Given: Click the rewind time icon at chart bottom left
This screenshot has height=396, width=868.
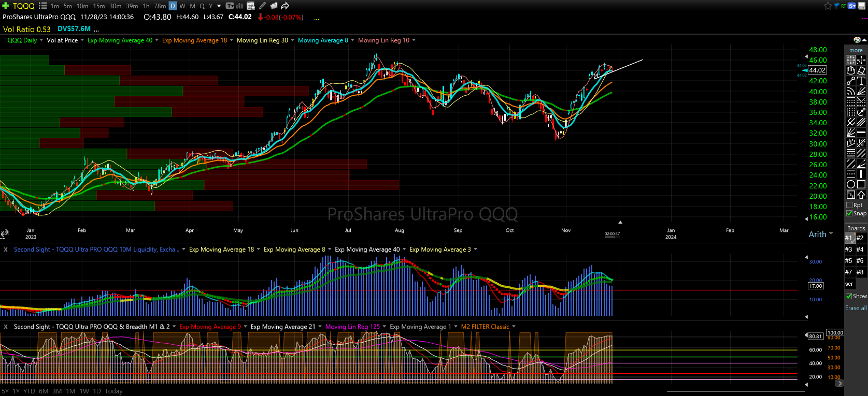Looking at the screenshot, I should tap(5, 234).
